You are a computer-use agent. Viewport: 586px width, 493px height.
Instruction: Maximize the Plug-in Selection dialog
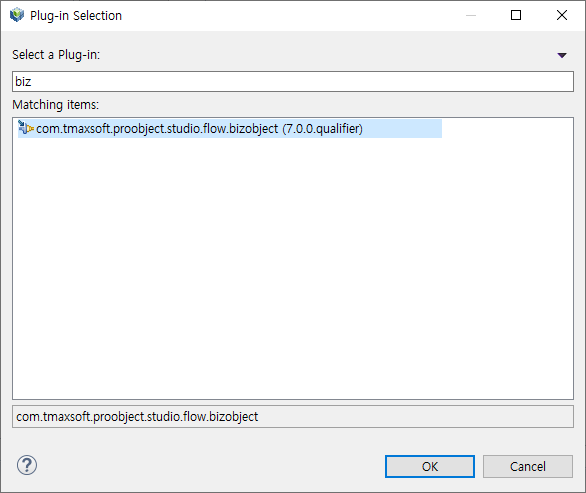tap(516, 15)
